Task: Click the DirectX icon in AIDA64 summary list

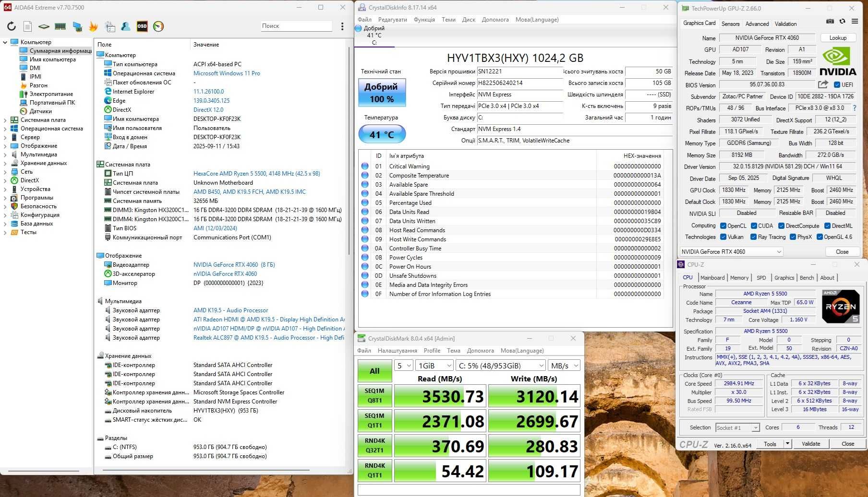Action: click(x=108, y=110)
